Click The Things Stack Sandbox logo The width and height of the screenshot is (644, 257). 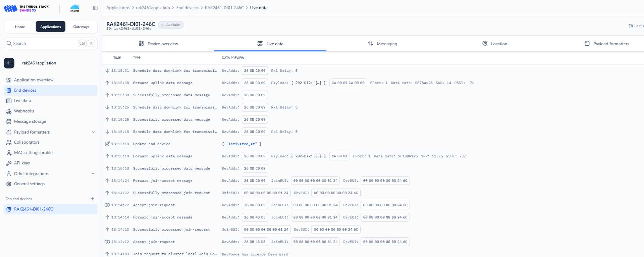click(26, 8)
